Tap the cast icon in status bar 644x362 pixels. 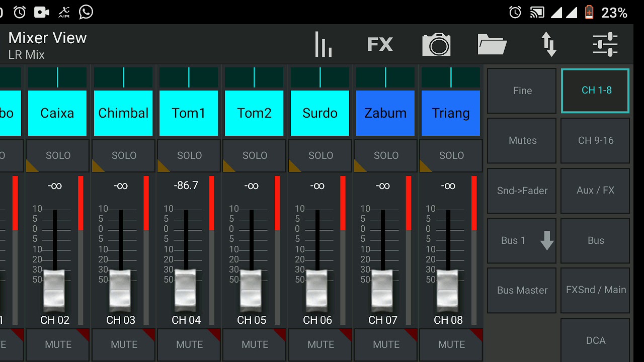click(537, 12)
